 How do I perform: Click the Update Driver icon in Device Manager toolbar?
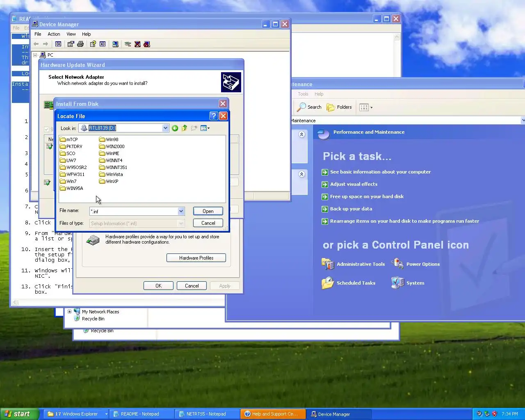(x=128, y=44)
